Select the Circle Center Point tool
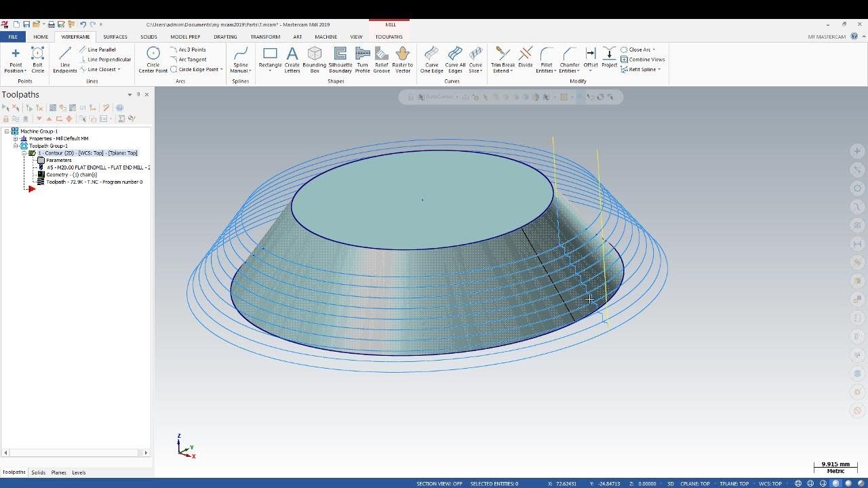868x488 pixels. (153, 60)
